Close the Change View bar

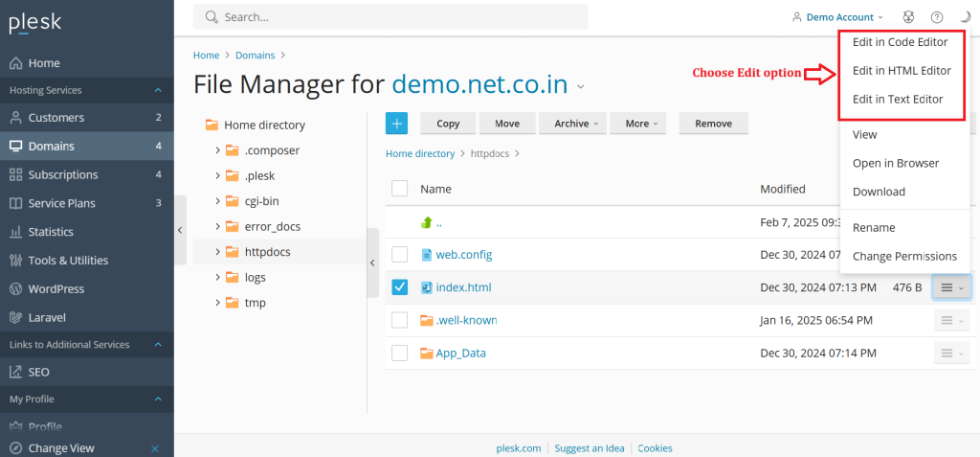(x=156, y=449)
